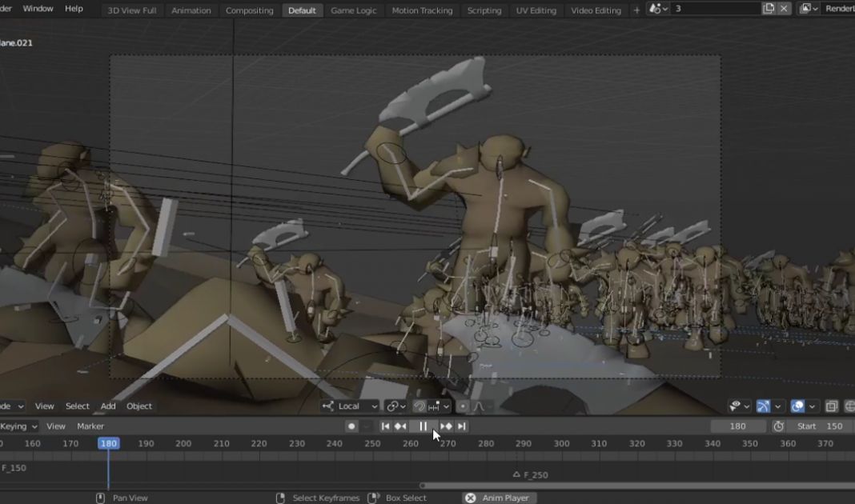Click the new scene copy icon

(x=769, y=9)
